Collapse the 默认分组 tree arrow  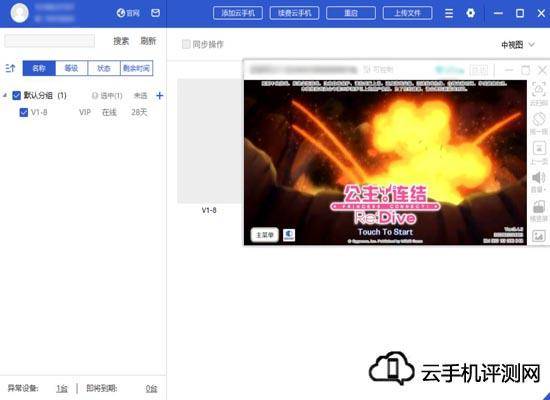[x=5, y=95]
